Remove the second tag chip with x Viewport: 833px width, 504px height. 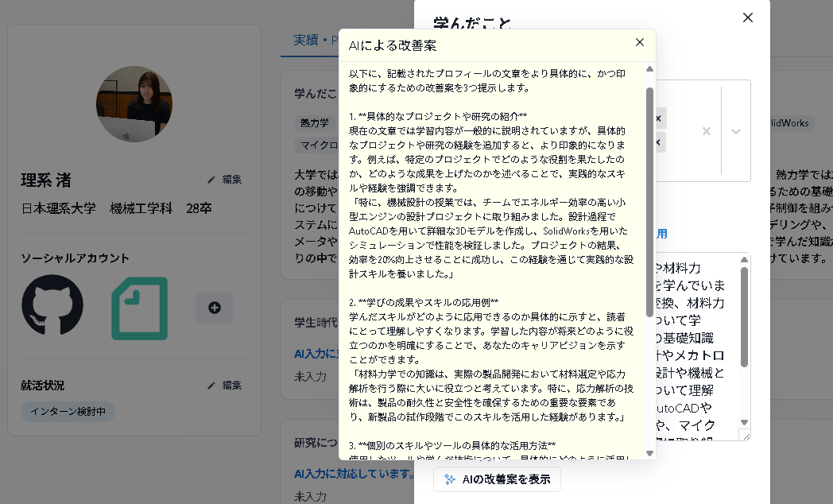tap(659, 142)
